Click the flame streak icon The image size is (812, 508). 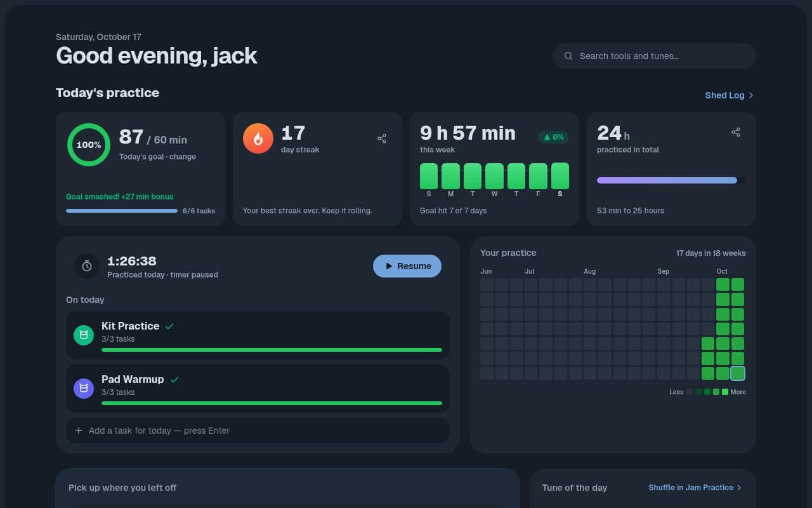pyautogui.click(x=258, y=138)
